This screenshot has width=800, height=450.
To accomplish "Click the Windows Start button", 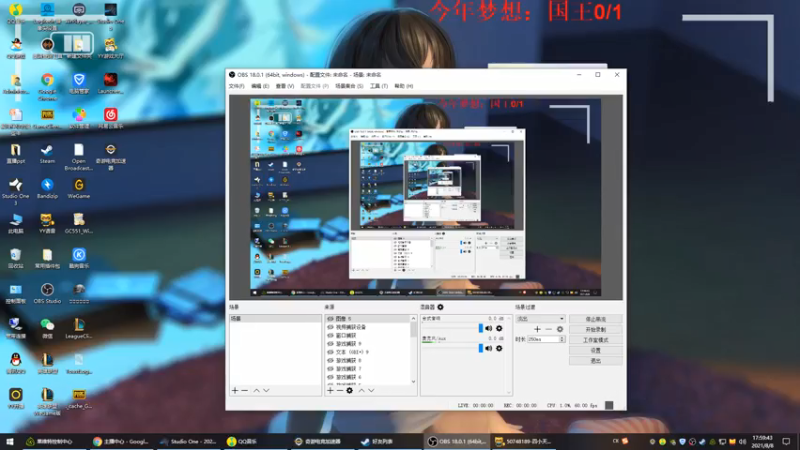I will click(x=10, y=441).
